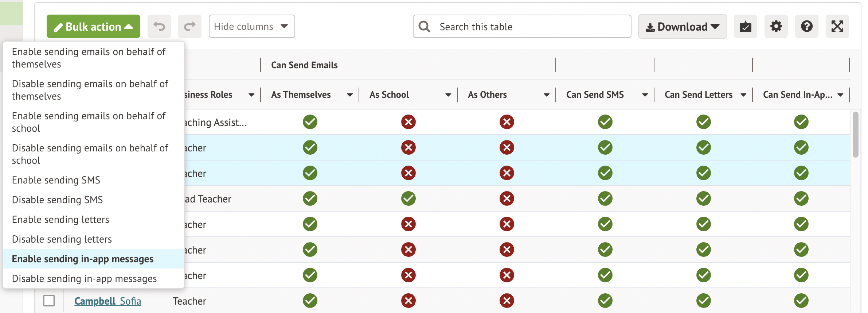Click the help question mark icon
The width and height of the screenshot is (868, 313).
(x=806, y=26)
